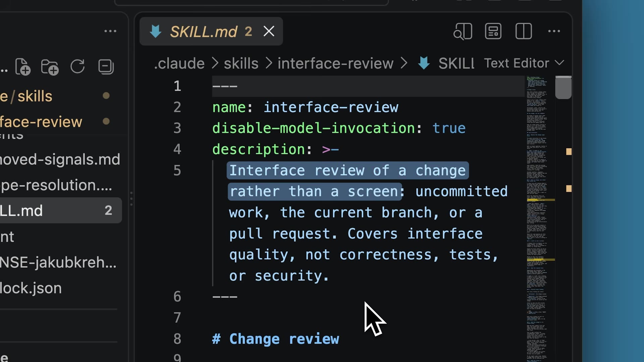The width and height of the screenshot is (644, 362).
Task: Collapse all folders in explorer
Action: pyautogui.click(x=106, y=66)
